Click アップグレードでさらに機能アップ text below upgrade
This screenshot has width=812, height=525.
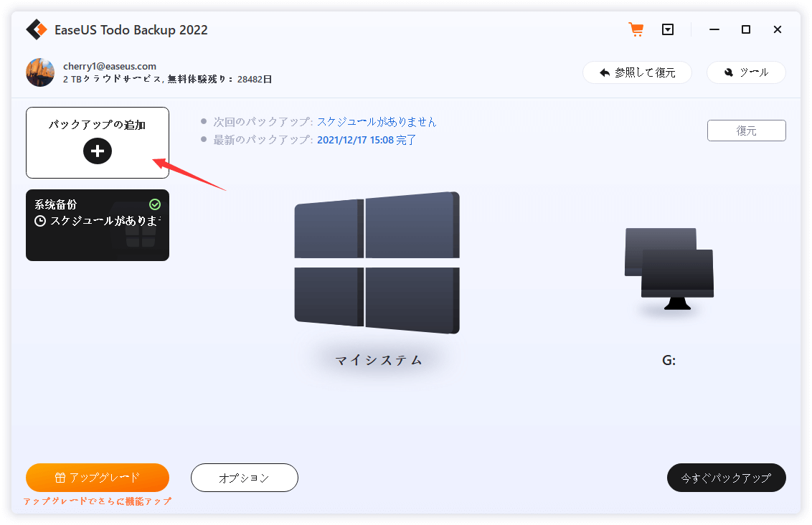98,501
